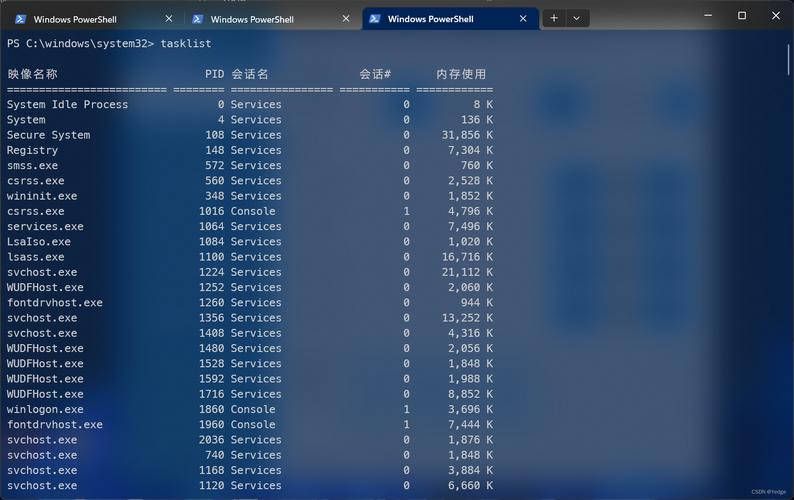Click 'Console' session of winlogon.exe
Screen dimensions: 794x500
pos(253,409)
